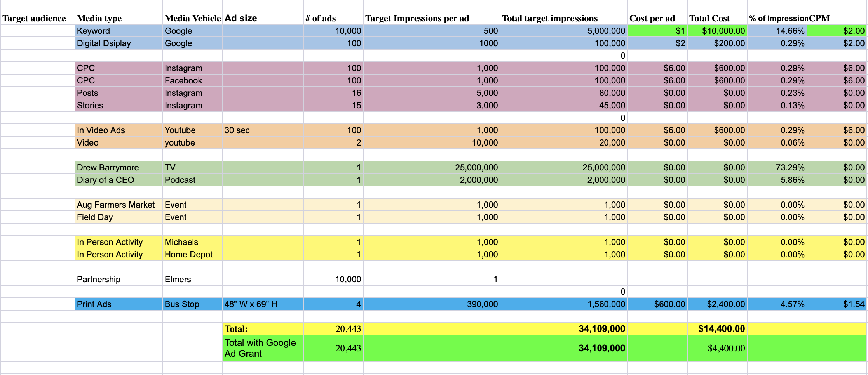Select the 'Podcast' media vehicle cell

(193, 180)
